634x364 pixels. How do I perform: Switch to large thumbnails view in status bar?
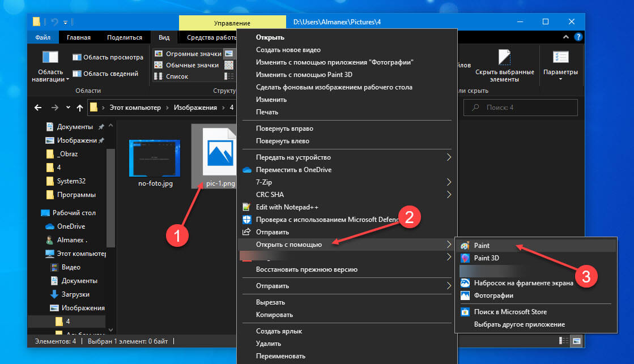[577, 341]
